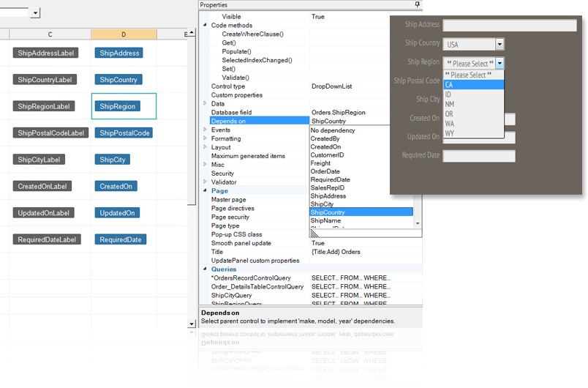Viewport: 588px width, 388px height.
Task: Collapse the Code methods section
Action: tap(205, 25)
